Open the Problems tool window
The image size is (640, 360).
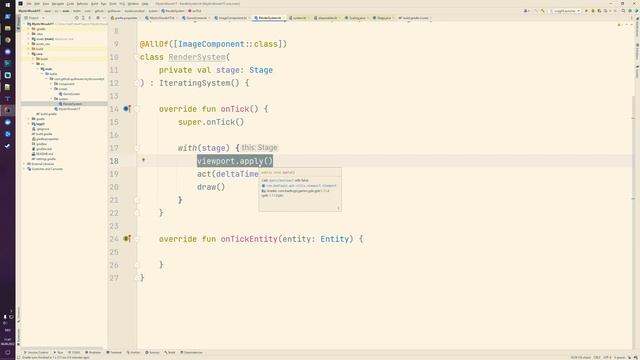click(x=93, y=352)
